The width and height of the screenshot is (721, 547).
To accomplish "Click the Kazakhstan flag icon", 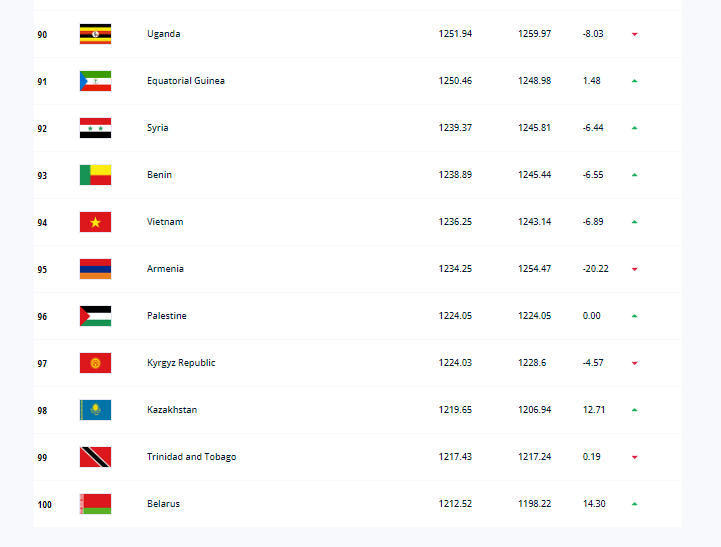I will pos(95,410).
